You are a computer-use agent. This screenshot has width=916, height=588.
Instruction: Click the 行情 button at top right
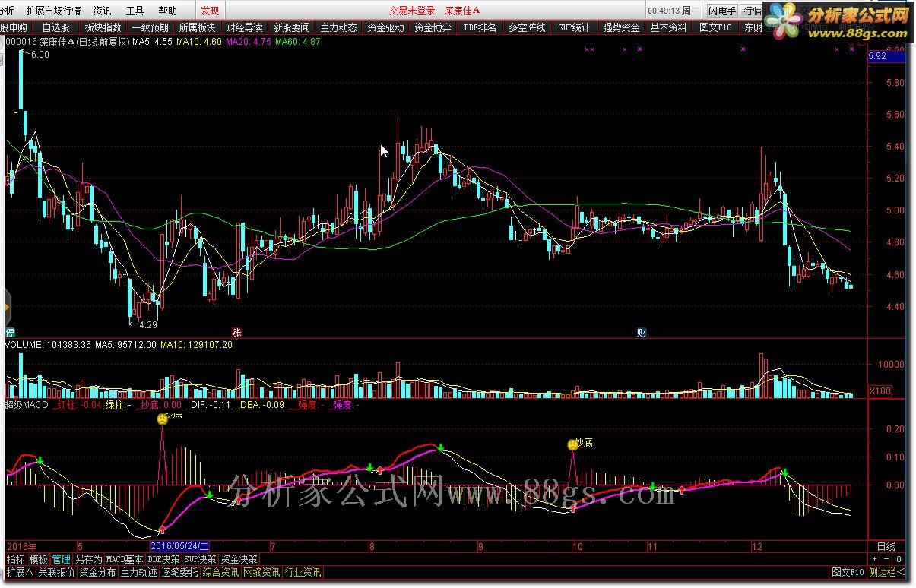tap(752, 11)
